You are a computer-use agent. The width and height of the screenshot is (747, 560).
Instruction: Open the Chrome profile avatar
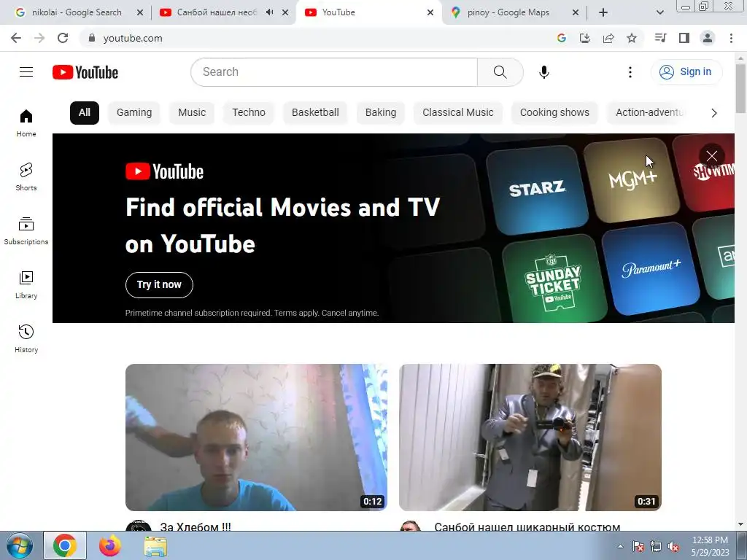point(708,38)
